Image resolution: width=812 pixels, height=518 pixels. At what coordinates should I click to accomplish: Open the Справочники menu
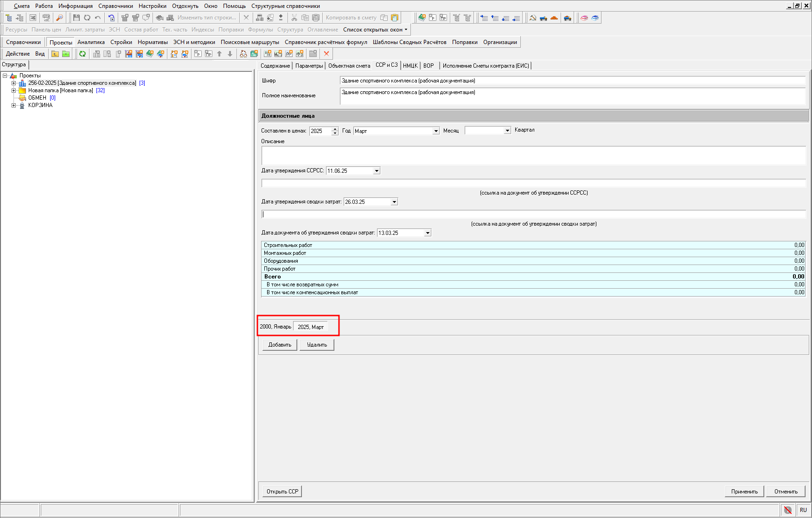(115, 6)
